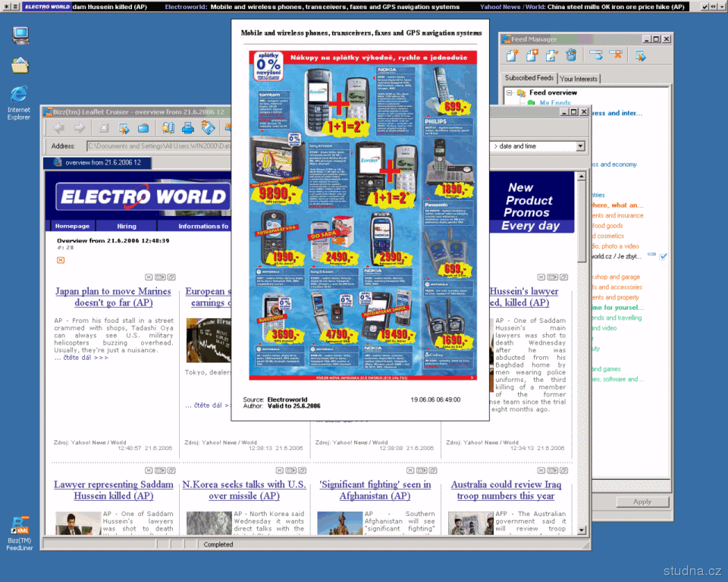Click the new feed icon in Feed Manager
Screen dimensions: 728x582
click(513, 55)
